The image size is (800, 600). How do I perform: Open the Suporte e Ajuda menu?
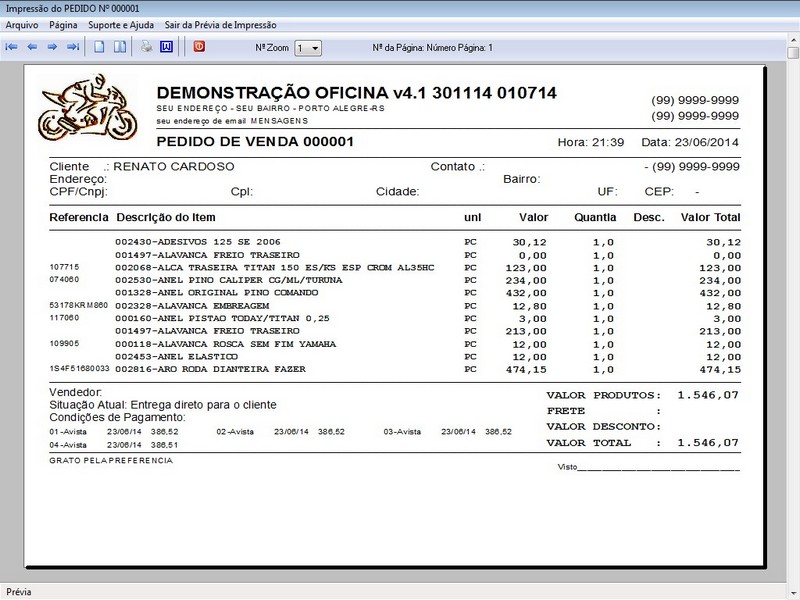tap(121, 25)
